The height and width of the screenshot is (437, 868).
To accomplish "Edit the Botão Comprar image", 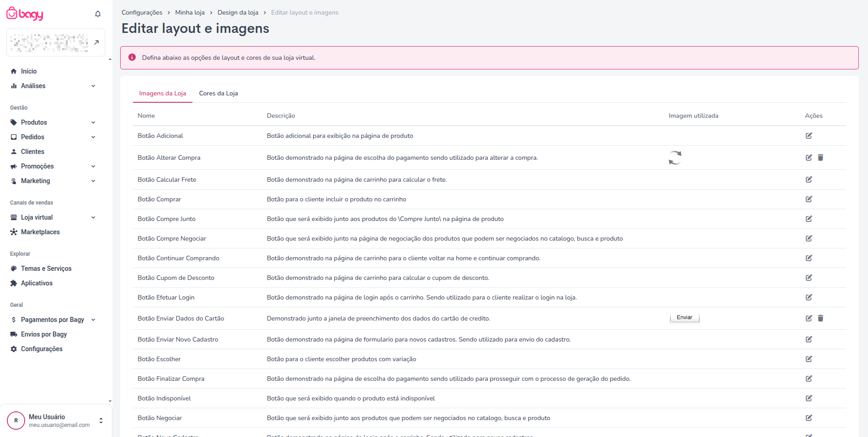I will [809, 199].
